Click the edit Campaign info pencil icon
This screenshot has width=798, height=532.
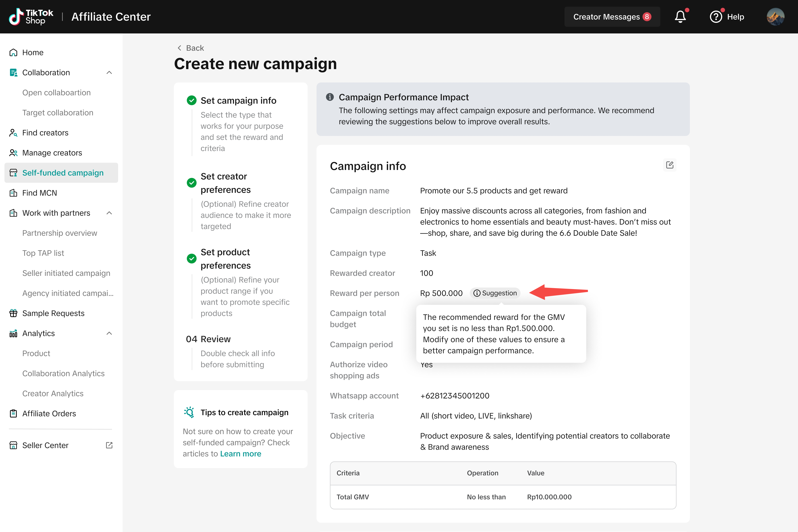tap(669, 165)
